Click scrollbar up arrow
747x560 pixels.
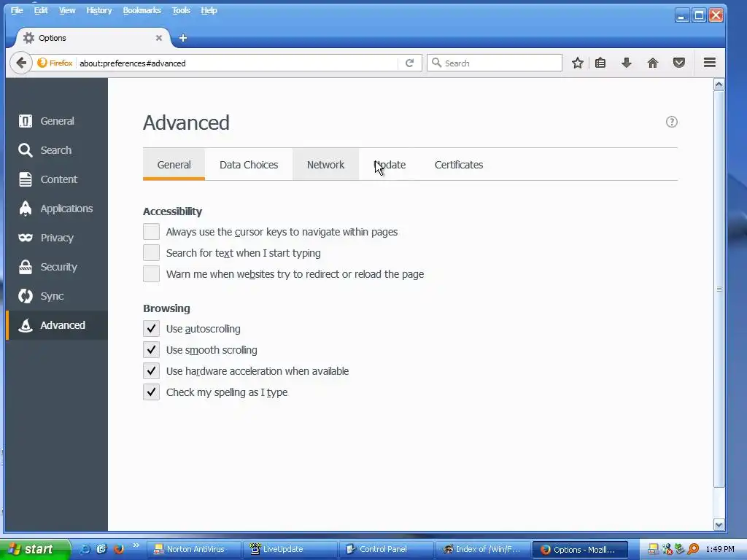719,85
